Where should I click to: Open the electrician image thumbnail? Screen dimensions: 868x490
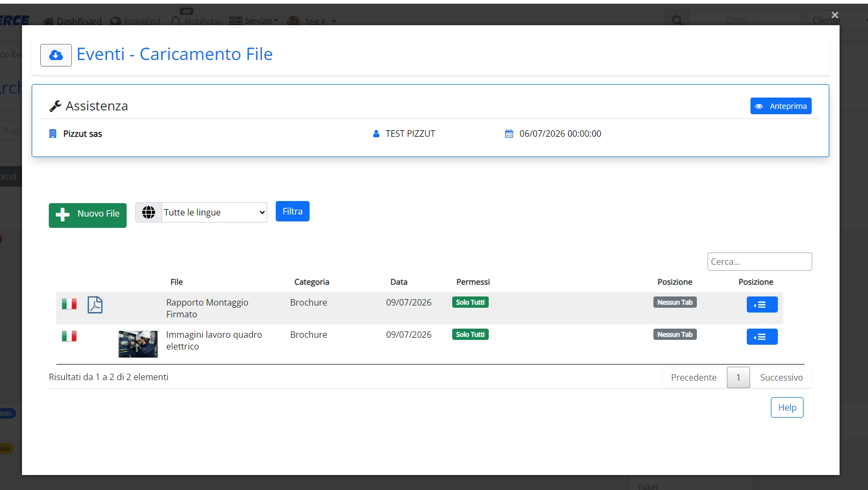138,344
